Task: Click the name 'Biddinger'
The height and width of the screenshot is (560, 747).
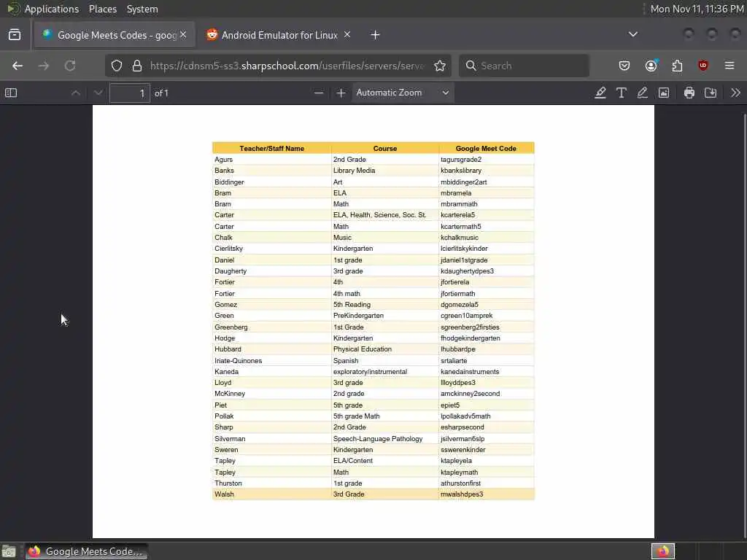Action: (x=229, y=182)
